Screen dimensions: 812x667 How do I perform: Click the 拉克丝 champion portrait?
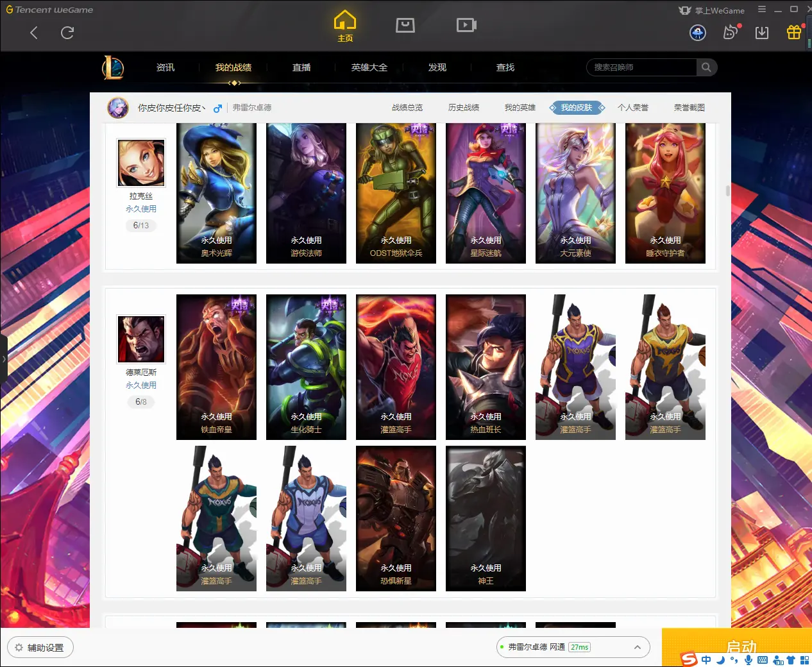coord(141,163)
